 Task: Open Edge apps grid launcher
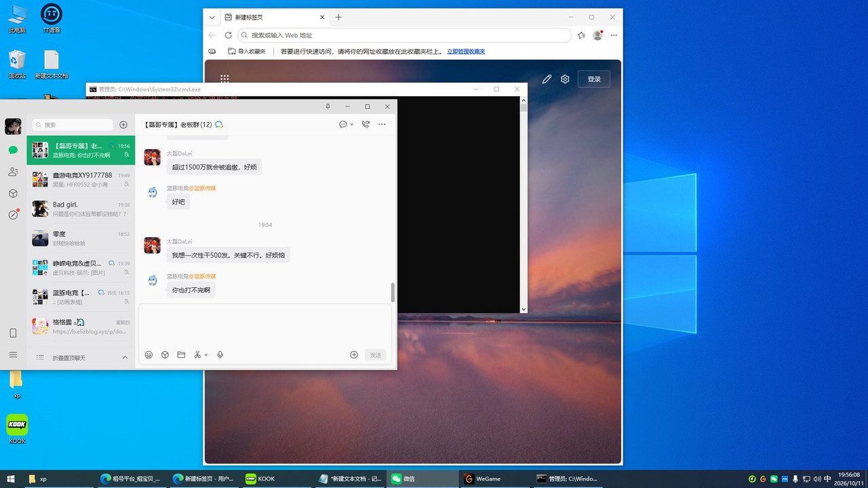[224, 79]
